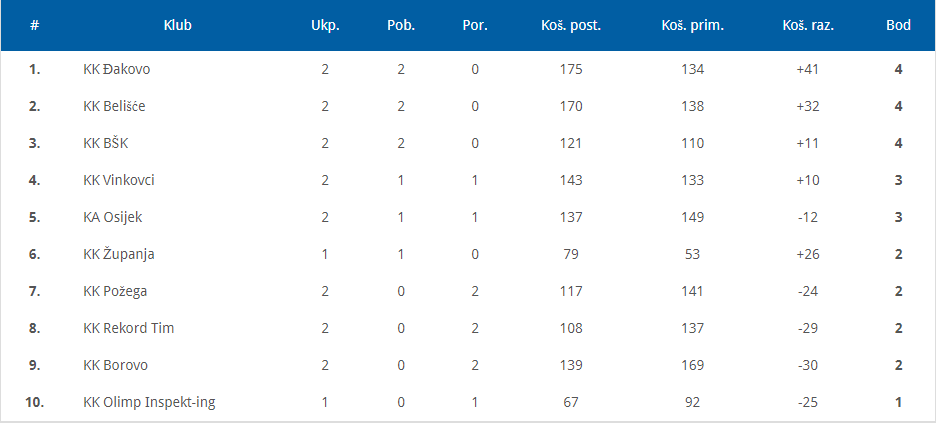This screenshot has width=937, height=424.
Task: Click the KK Rekord Tim name
Action: (x=129, y=328)
